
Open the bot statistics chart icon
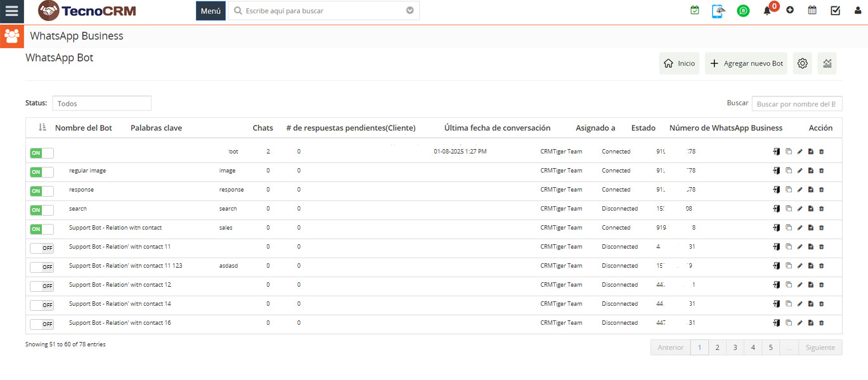point(827,63)
